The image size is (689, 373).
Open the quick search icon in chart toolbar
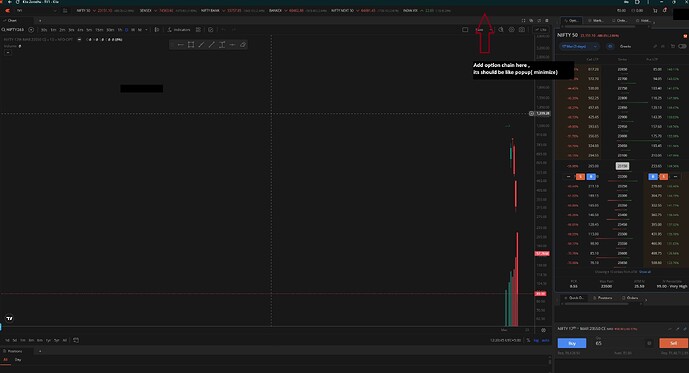pos(501,30)
